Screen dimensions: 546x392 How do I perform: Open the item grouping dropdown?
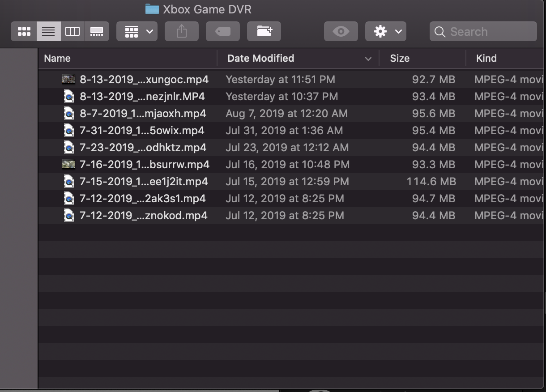(x=136, y=31)
